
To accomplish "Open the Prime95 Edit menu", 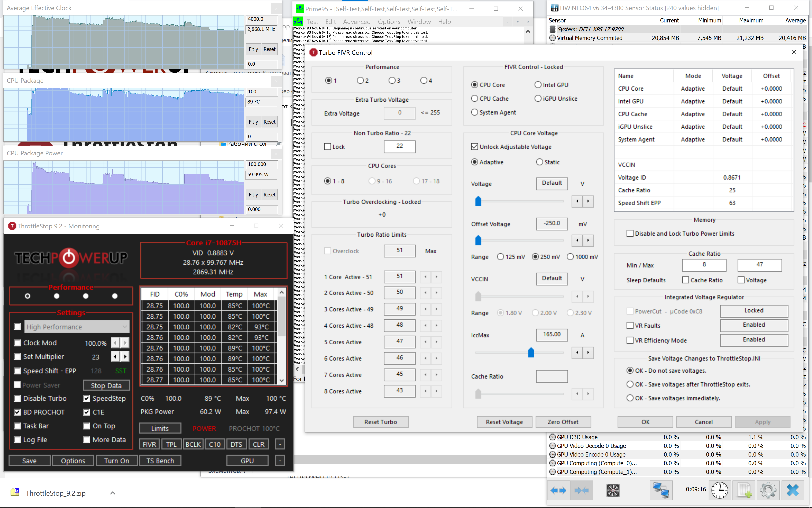I will coord(331,22).
